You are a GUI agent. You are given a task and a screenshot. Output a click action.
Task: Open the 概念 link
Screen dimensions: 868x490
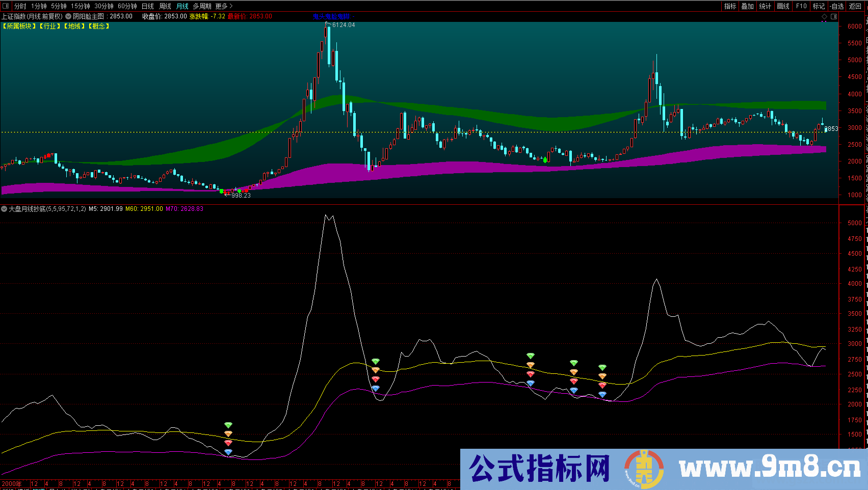point(99,26)
